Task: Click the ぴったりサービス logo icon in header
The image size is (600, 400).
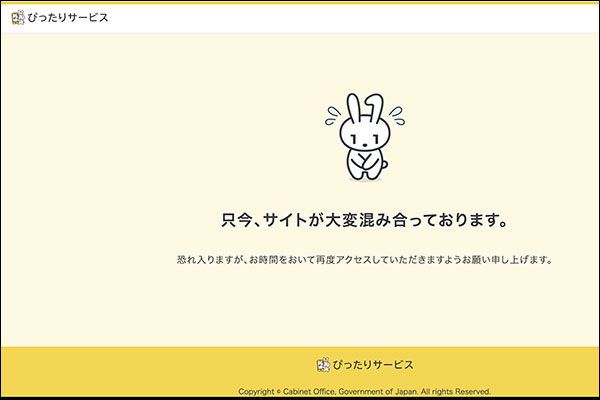Action: click(x=17, y=17)
